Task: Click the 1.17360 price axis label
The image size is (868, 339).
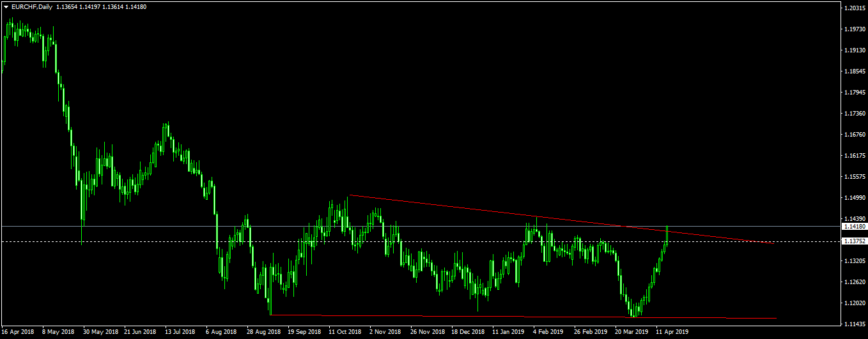Action: (x=854, y=114)
